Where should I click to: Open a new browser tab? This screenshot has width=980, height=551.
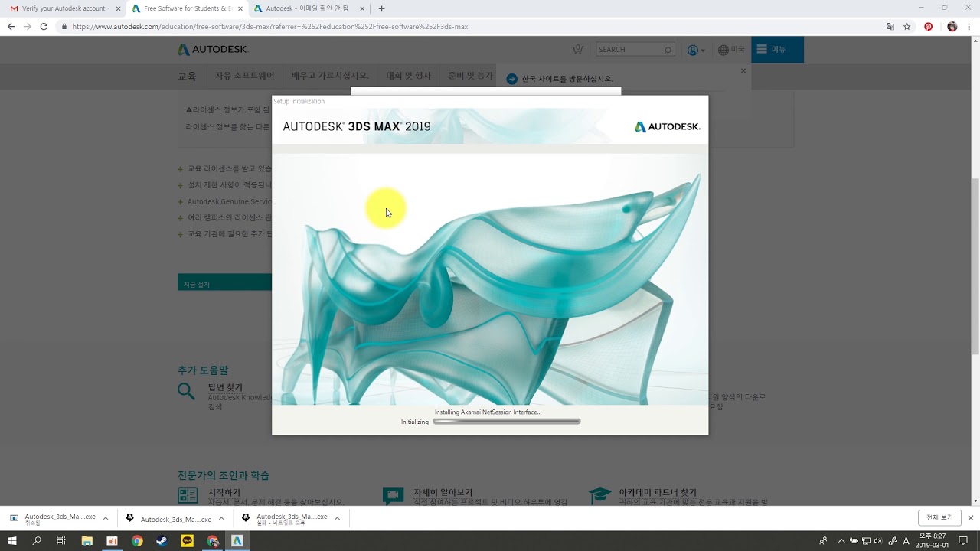(x=381, y=8)
